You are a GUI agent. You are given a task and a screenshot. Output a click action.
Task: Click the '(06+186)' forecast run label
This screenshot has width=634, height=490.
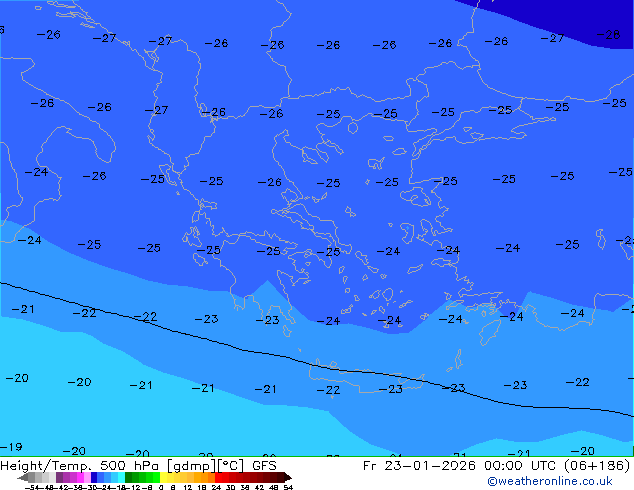[597, 466]
